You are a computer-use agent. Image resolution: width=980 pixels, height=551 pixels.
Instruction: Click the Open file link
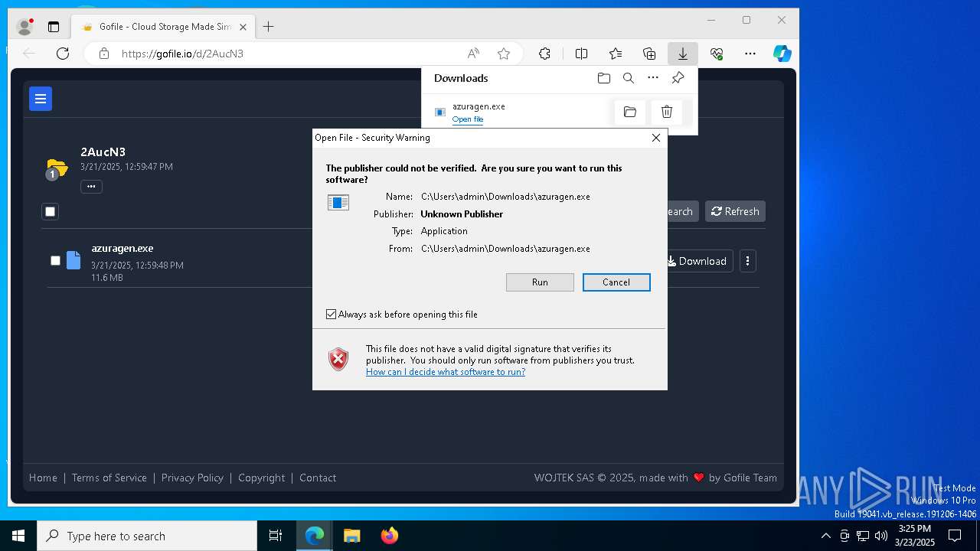pos(468,119)
